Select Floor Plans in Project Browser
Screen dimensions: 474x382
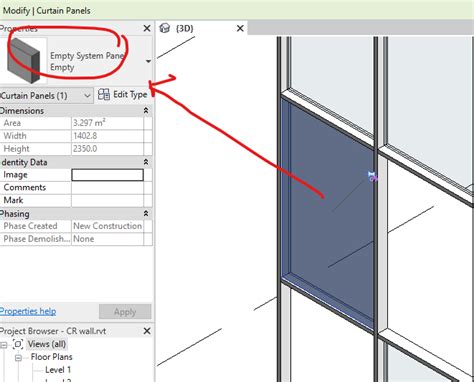click(x=52, y=357)
